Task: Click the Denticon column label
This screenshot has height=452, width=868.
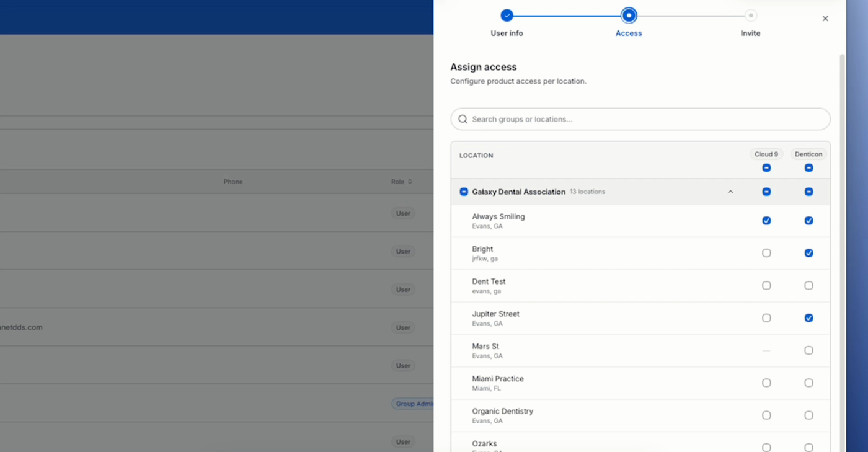Action: point(808,154)
